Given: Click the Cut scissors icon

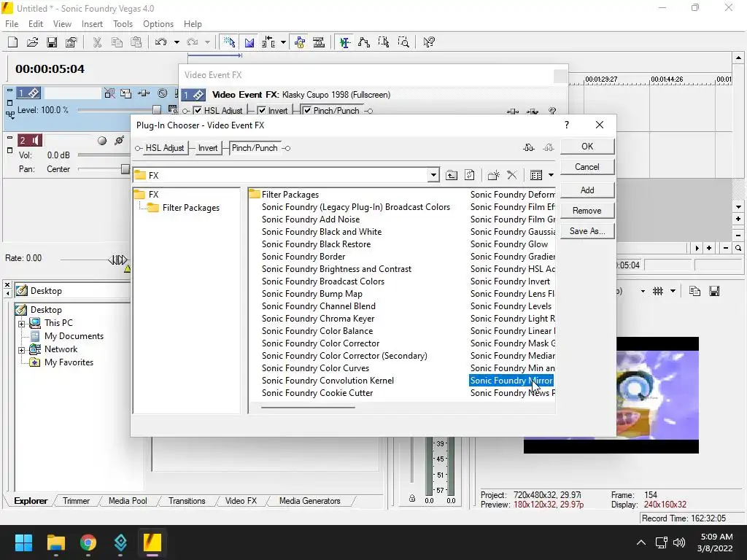Looking at the screenshot, I should [97, 42].
